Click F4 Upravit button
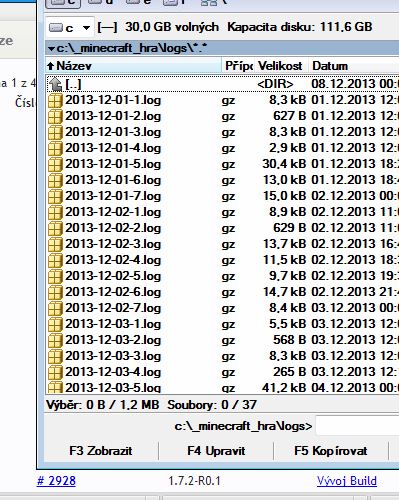This screenshot has height=500, width=399. [216, 451]
